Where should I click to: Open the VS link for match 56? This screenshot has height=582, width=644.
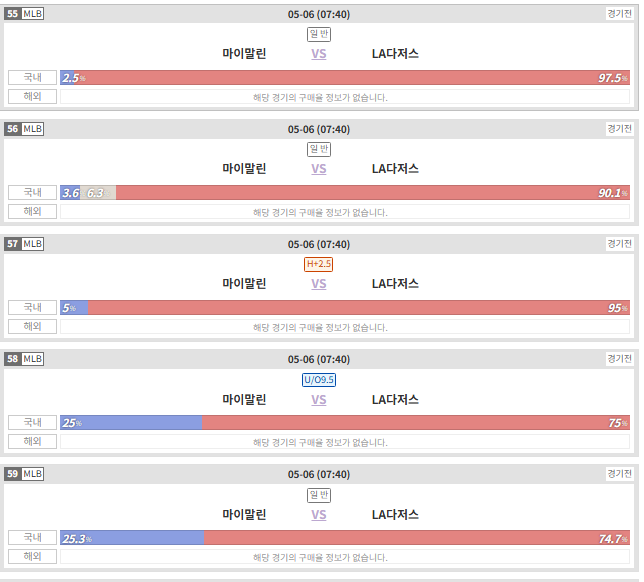pyautogui.click(x=319, y=169)
